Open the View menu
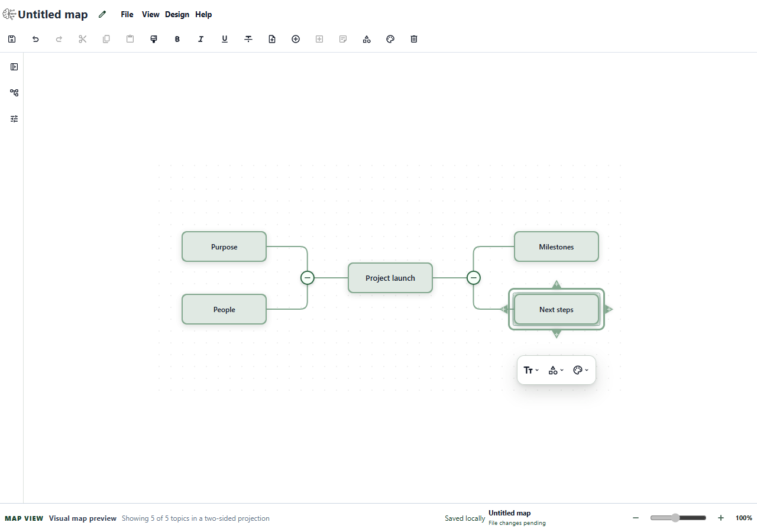Image resolution: width=757 pixels, height=532 pixels. (x=151, y=14)
